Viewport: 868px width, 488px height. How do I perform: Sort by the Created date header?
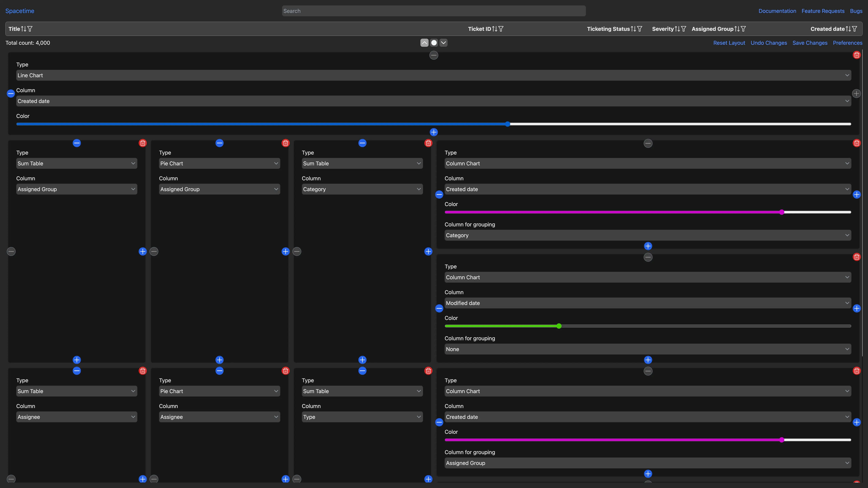tap(848, 29)
